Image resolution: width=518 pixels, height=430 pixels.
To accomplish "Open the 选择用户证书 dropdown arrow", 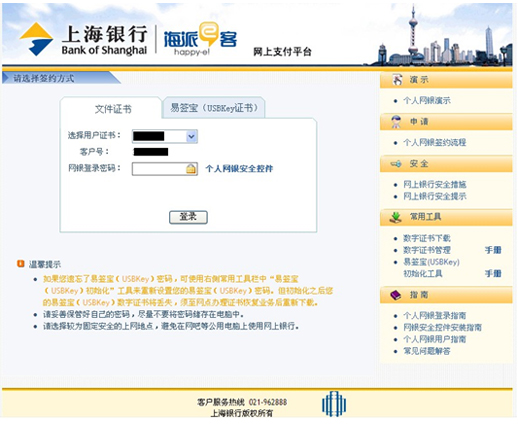I will pyautogui.click(x=191, y=136).
